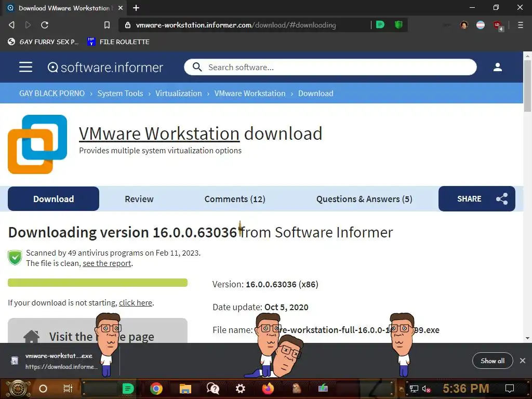Open the groundhog taskbar app icon

(x=297, y=388)
